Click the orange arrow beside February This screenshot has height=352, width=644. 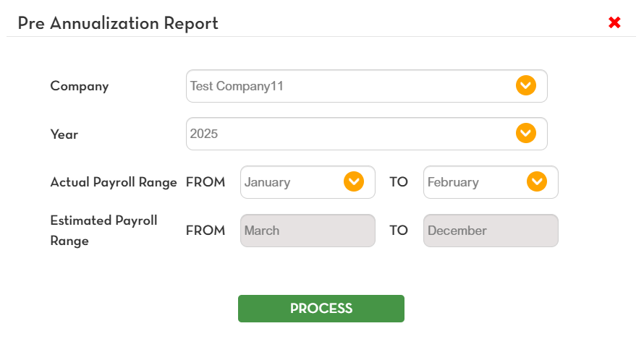pos(537,181)
